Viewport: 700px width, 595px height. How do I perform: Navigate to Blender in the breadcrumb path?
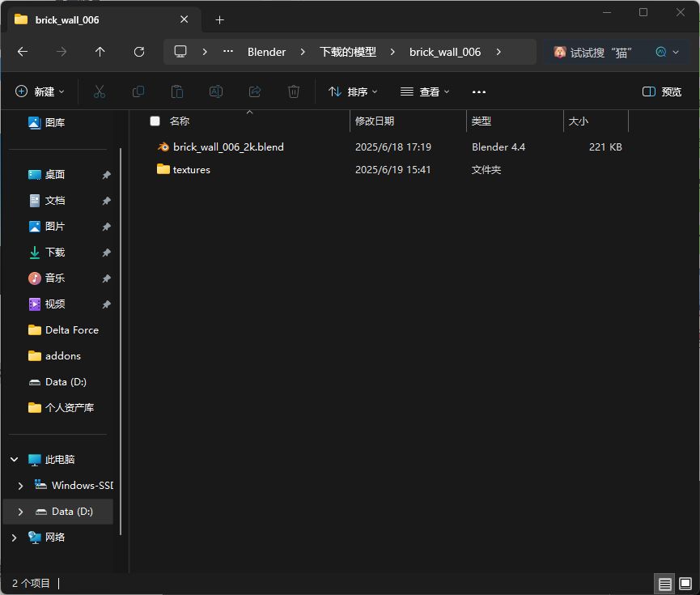coord(266,52)
